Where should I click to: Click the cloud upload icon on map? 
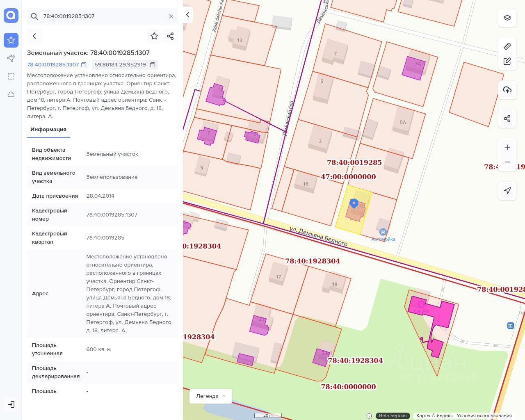coord(507,90)
